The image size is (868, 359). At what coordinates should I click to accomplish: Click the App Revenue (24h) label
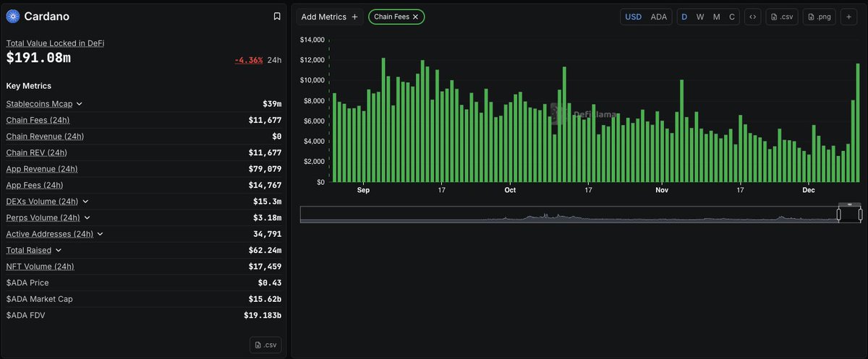tap(42, 169)
